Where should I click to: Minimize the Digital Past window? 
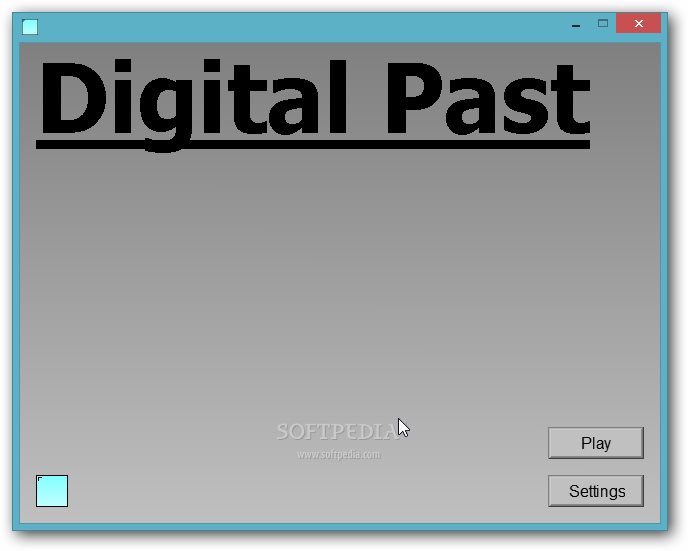pos(576,24)
